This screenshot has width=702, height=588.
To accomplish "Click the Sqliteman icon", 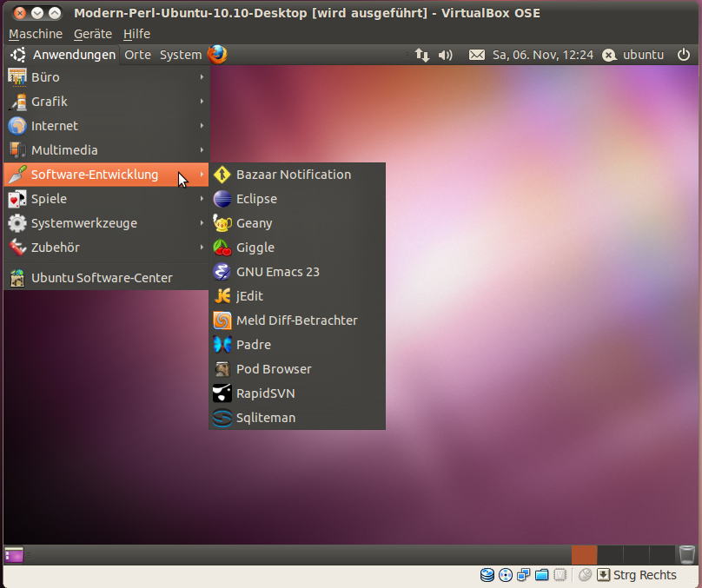I will tap(222, 418).
